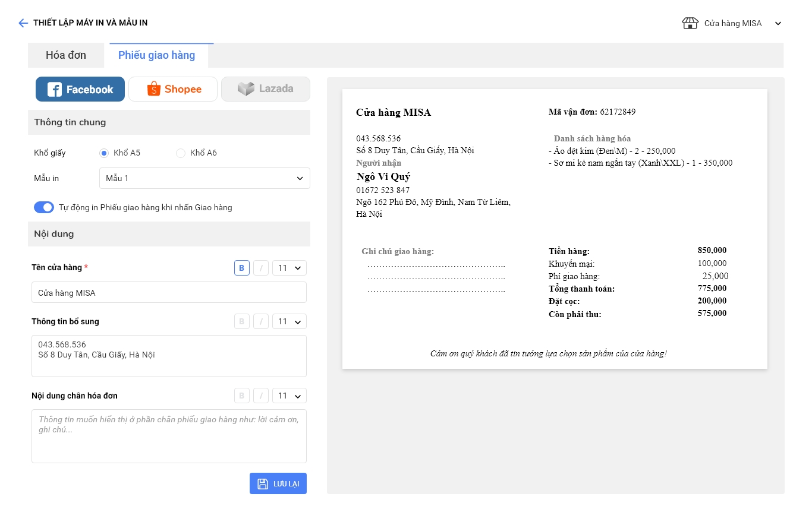The image size is (812, 506).
Task: Open font size dropdown for Tên cửa hàng
Action: (x=289, y=268)
